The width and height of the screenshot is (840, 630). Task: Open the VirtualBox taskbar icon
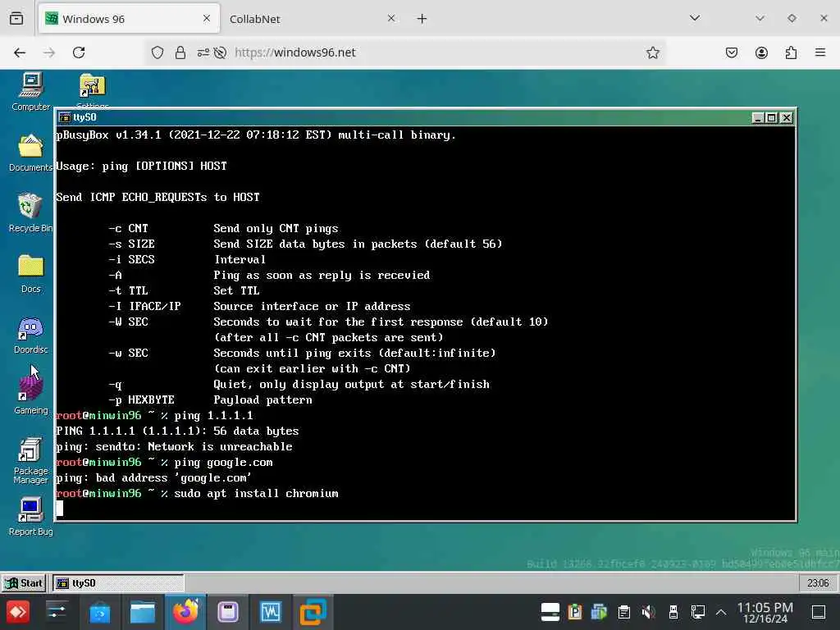[313, 612]
